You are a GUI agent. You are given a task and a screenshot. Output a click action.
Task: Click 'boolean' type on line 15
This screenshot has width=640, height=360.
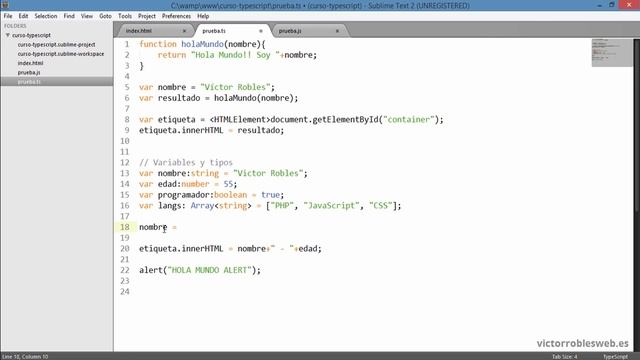[231, 195]
